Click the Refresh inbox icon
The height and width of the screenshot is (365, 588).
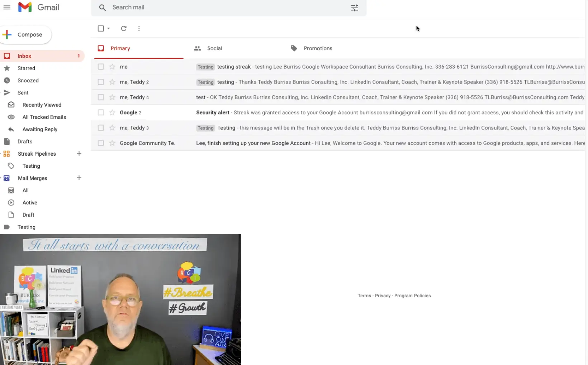pyautogui.click(x=124, y=29)
